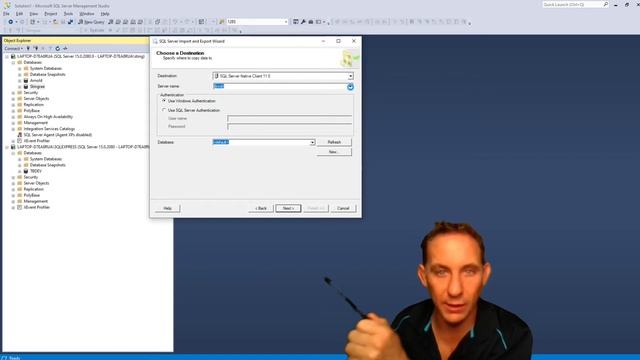Image resolution: width=640 pixels, height=360 pixels.
Task: Click the wizard Help button
Action: (167, 208)
